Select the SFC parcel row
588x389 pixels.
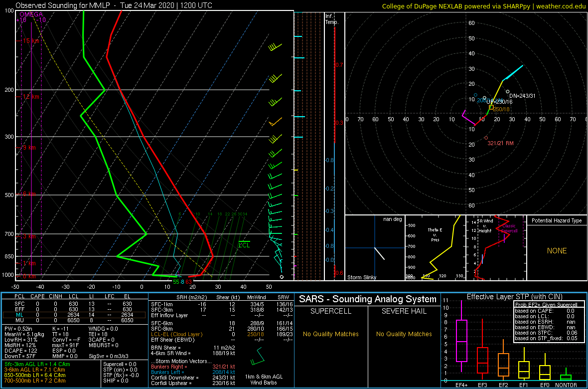point(75,303)
